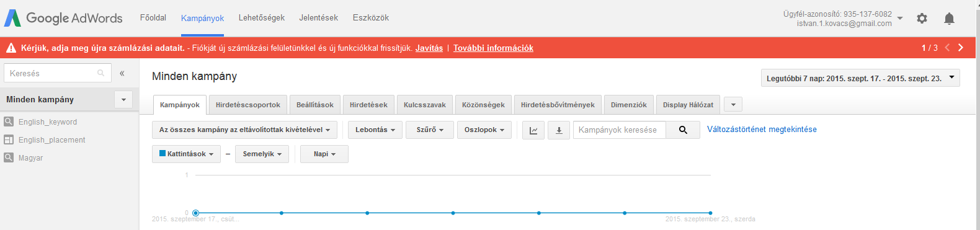Open the Lebontás dropdown
This screenshot has height=230, width=980.
pos(375,130)
